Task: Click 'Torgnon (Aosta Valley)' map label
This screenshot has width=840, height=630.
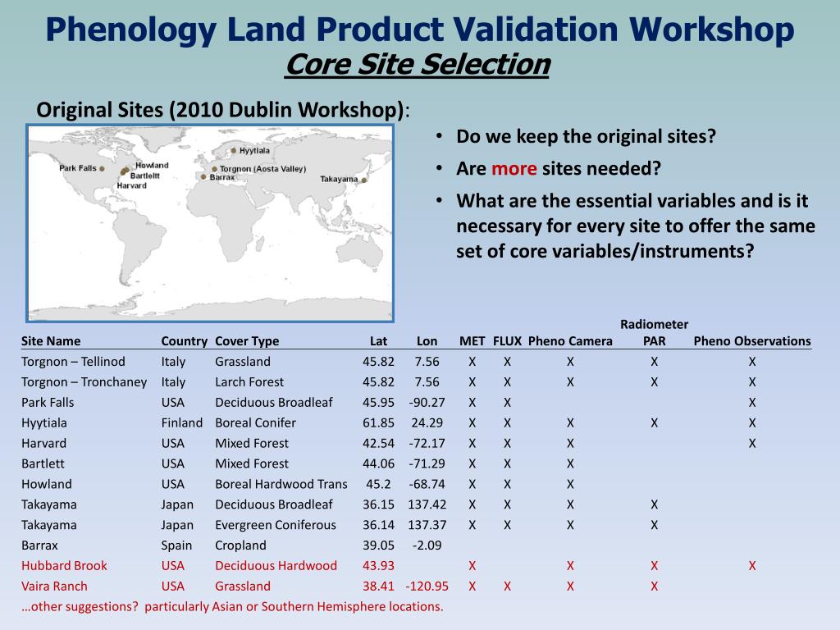Action: (x=263, y=169)
